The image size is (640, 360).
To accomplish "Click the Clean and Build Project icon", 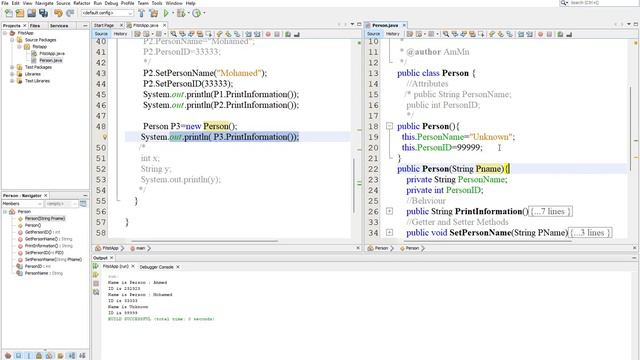I will pyautogui.click(x=153, y=13).
